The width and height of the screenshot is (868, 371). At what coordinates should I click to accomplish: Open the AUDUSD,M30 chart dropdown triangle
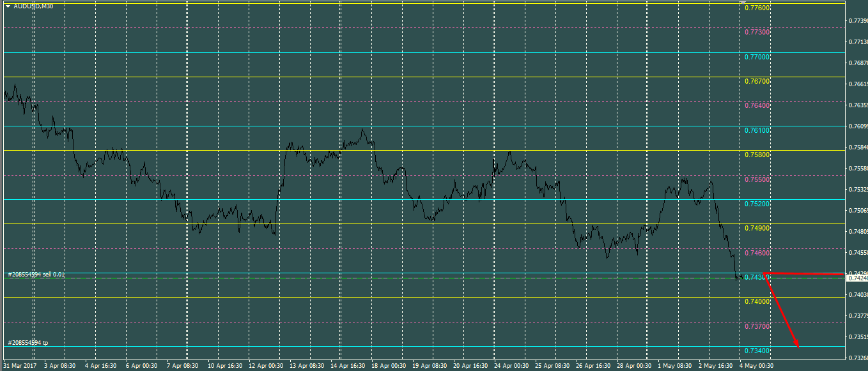click(x=8, y=6)
